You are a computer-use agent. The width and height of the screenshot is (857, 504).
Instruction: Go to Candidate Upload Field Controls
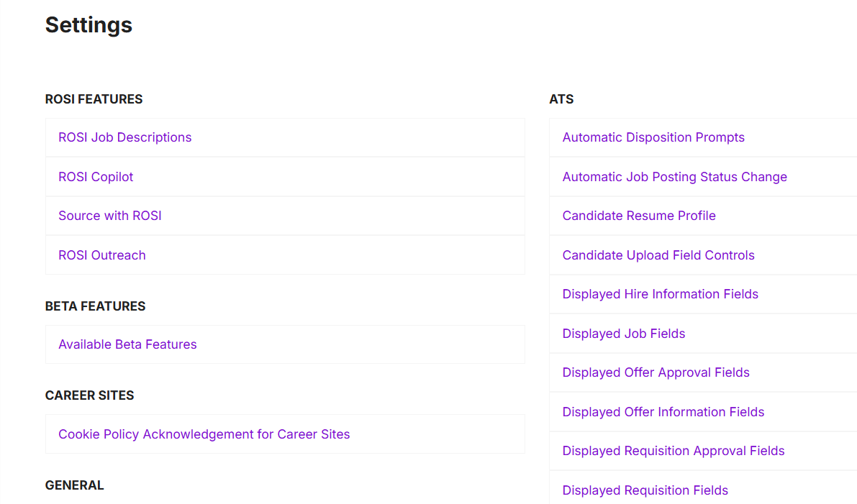click(x=658, y=255)
